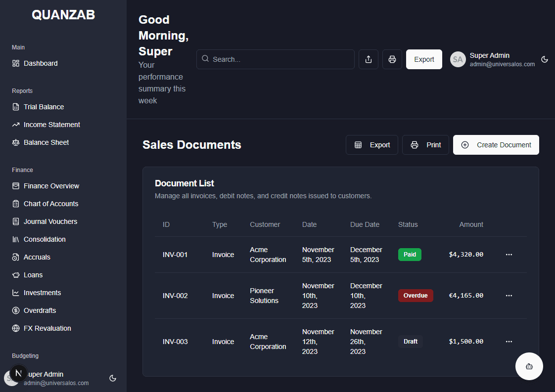Click the Journal Vouchers icon

pos(15,221)
